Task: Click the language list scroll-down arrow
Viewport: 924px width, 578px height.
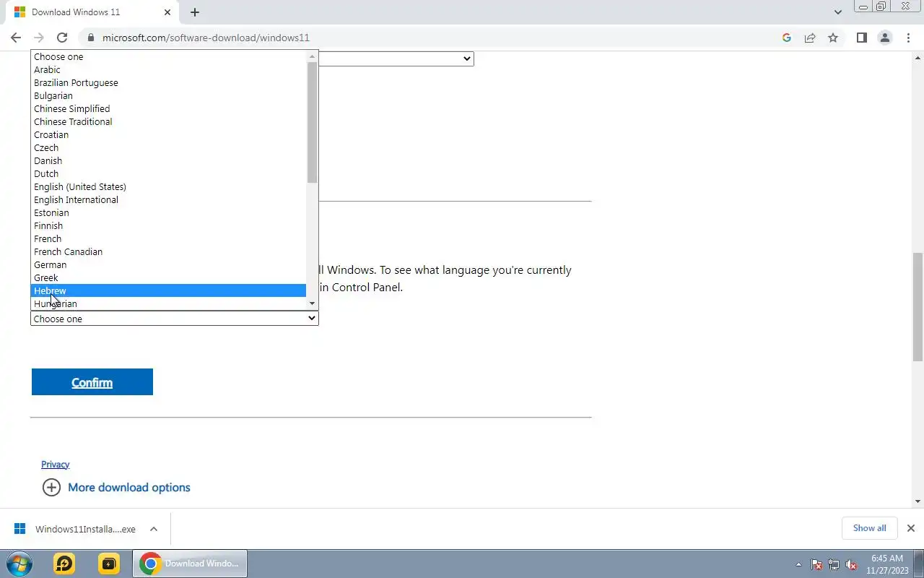Action: (x=312, y=303)
